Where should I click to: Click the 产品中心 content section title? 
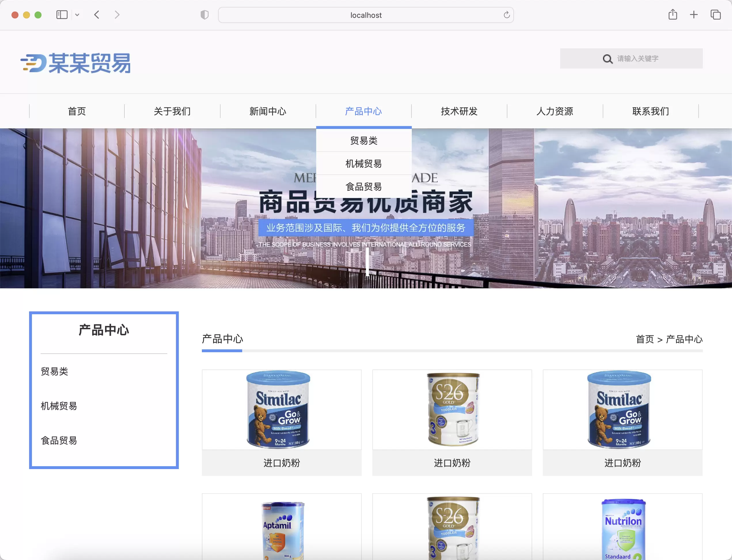222,339
